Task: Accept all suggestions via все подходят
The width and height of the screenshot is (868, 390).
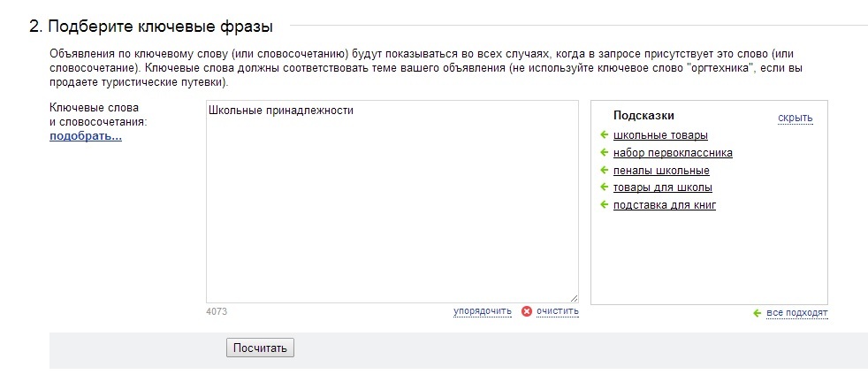Action: [x=797, y=314]
